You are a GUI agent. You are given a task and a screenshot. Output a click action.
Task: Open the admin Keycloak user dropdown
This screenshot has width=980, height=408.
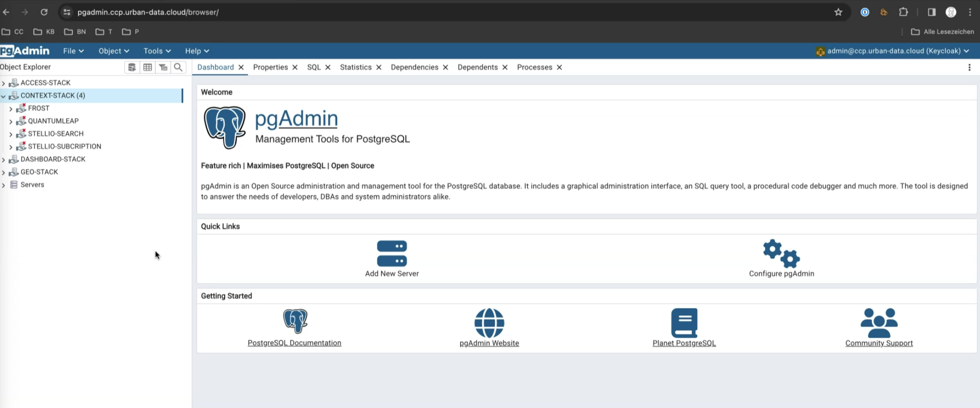pyautogui.click(x=893, y=51)
